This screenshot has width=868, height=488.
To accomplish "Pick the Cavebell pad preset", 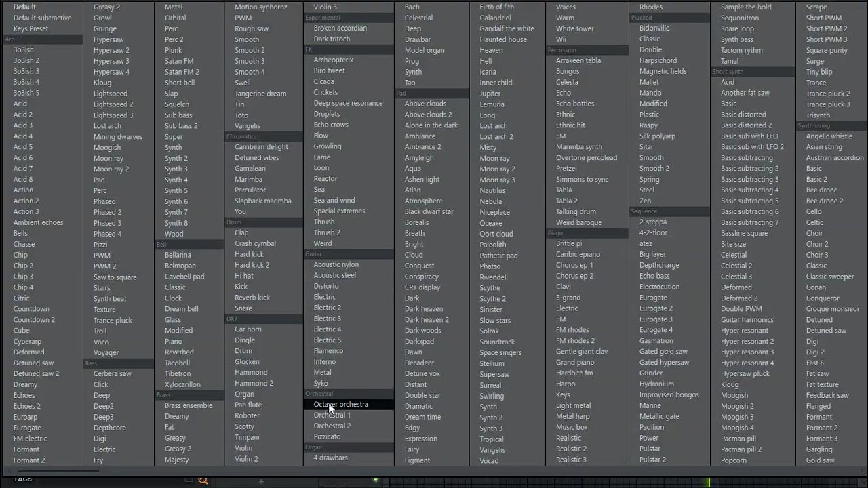I will [184, 277].
